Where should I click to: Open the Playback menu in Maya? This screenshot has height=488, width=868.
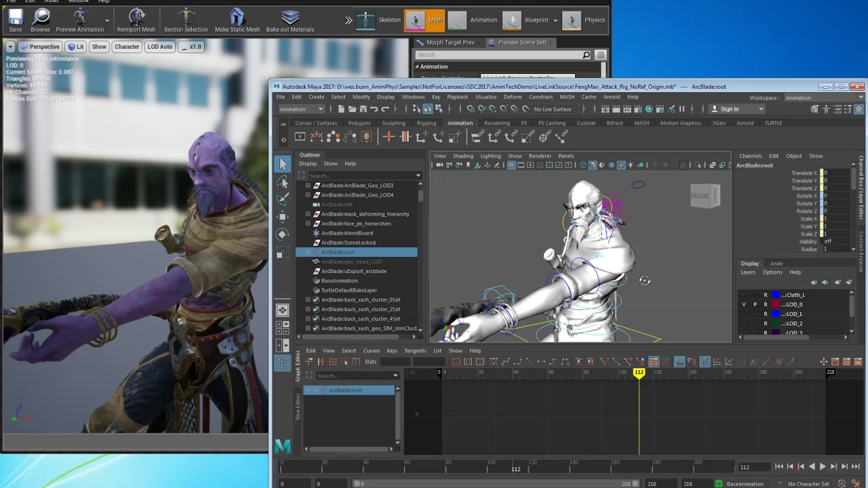[457, 97]
